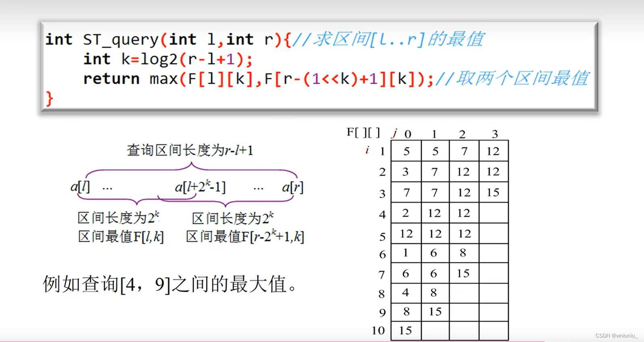Click row label '10' of the F table
Image resolution: width=644 pixels, height=342 pixels.
click(x=378, y=331)
